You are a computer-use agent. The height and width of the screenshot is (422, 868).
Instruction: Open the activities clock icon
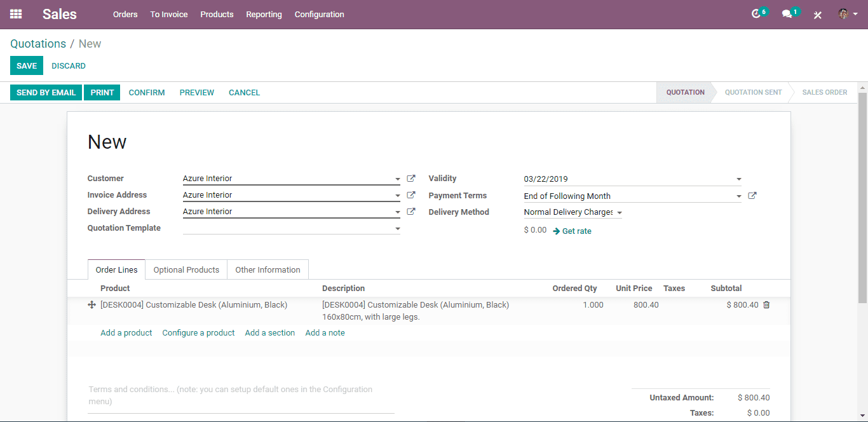pos(756,14)
